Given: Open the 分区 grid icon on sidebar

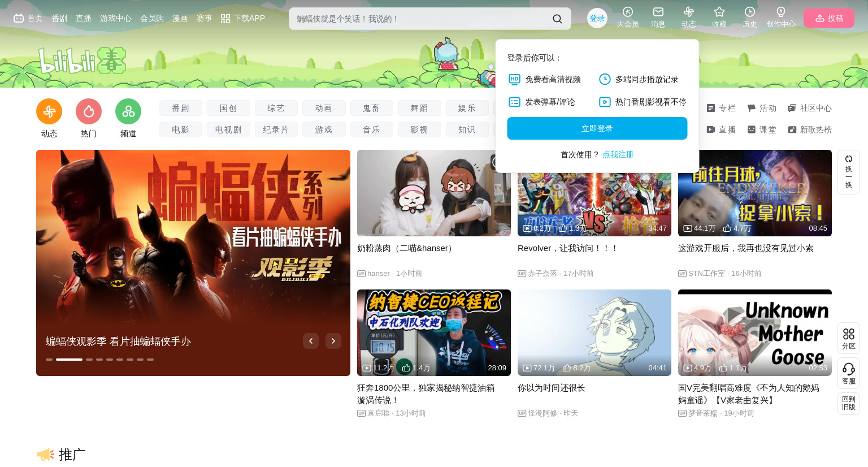Looking at the screenshot, I should tap(848, 338).
